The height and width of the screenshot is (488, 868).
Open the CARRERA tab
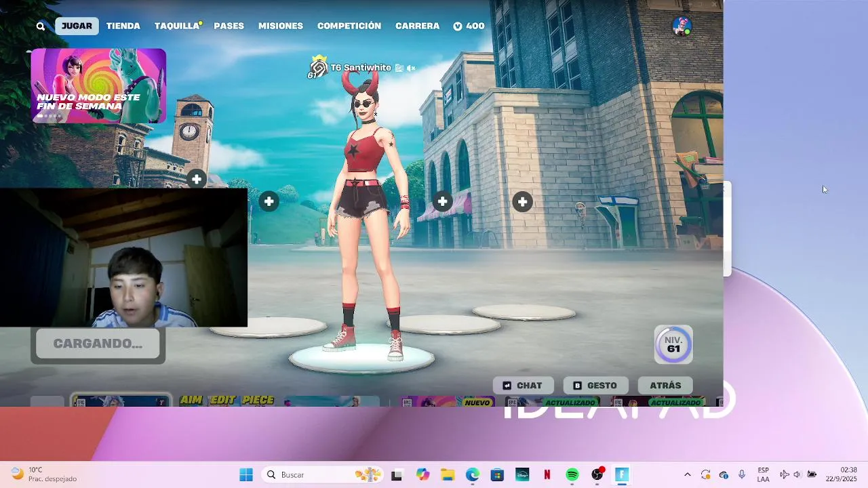click(418, 26)
